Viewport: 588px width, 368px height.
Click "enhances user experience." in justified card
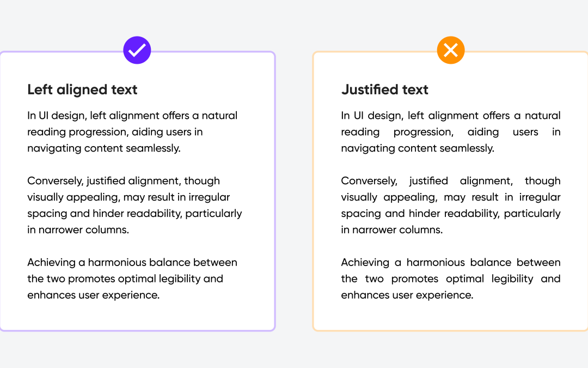point(407,295)
